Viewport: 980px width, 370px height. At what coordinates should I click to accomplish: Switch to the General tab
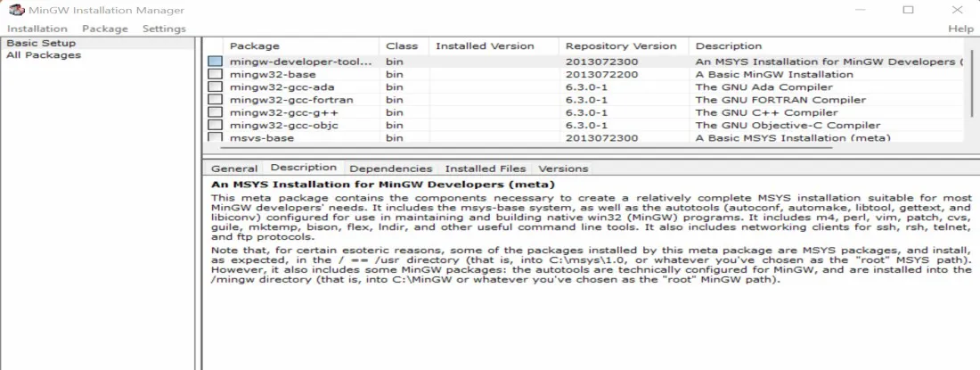(234, 169)
